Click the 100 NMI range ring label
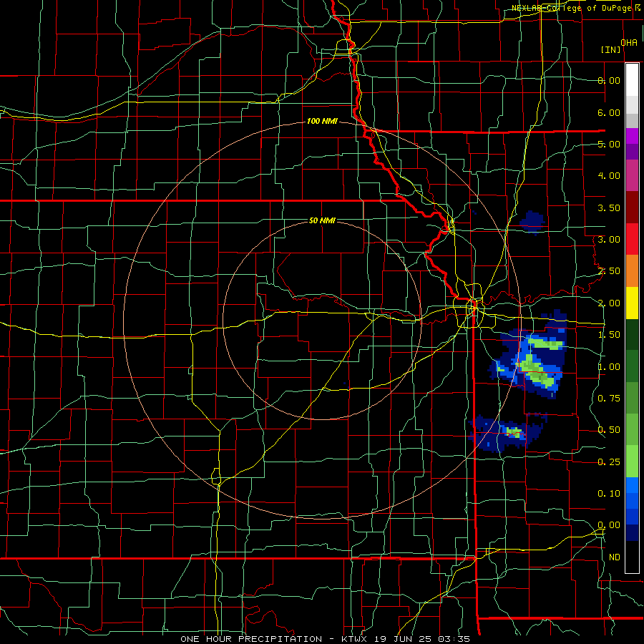The width and height of the screenshot is (644, 644). click(322, 121)
